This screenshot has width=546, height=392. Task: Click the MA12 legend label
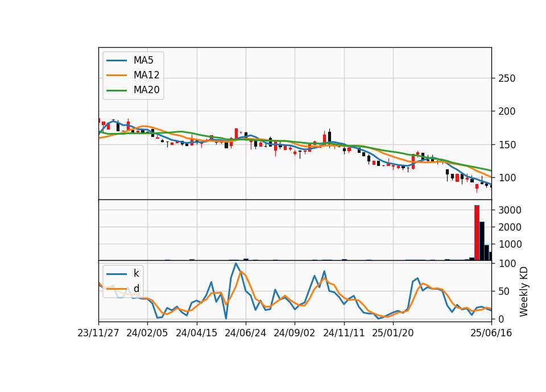[x=146, y=75]
